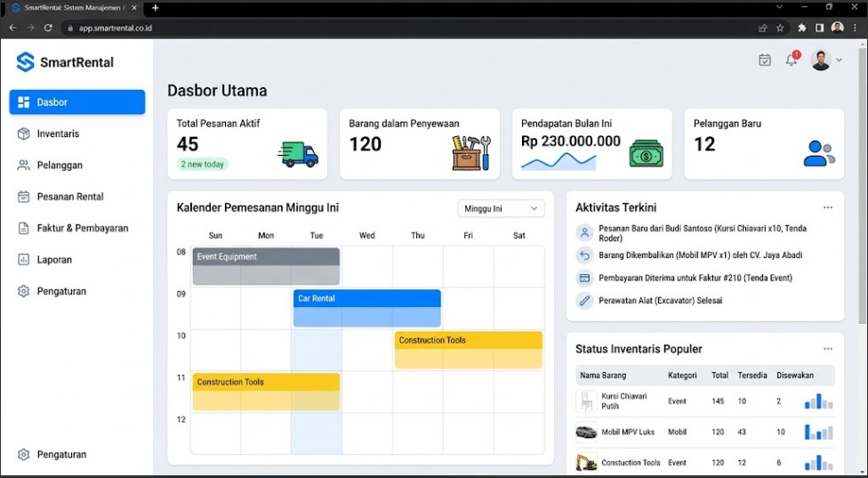
Task: Select Construction Tools booking at 10
Action: pos(469,350)
